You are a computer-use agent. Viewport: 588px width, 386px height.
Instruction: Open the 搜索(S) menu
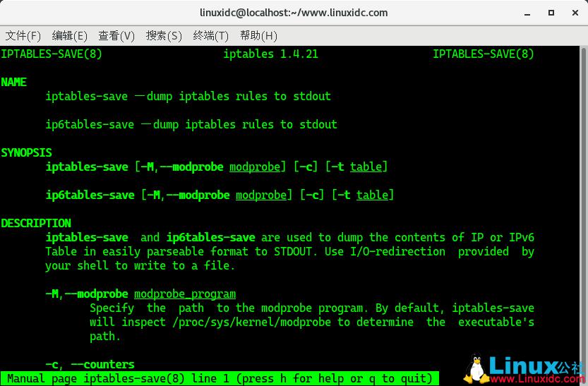[164, 35]
